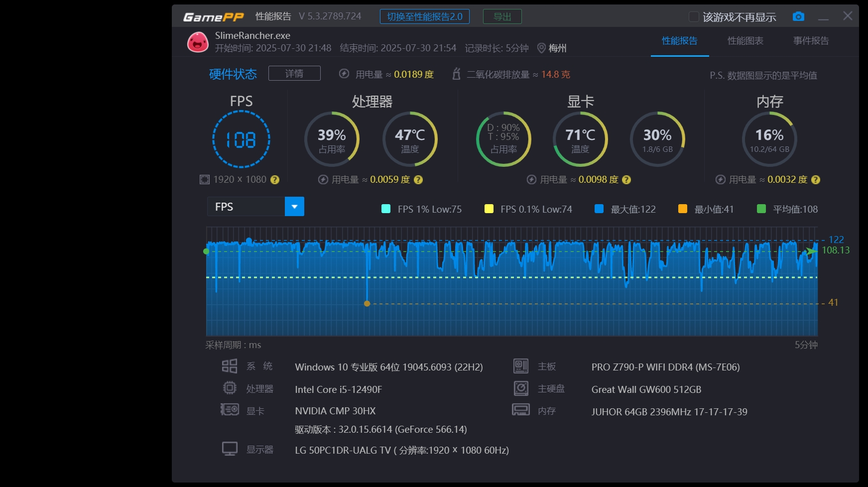Click the blue 最大值 legend swatch
868x487 pixels.
(x=599, y=209)
